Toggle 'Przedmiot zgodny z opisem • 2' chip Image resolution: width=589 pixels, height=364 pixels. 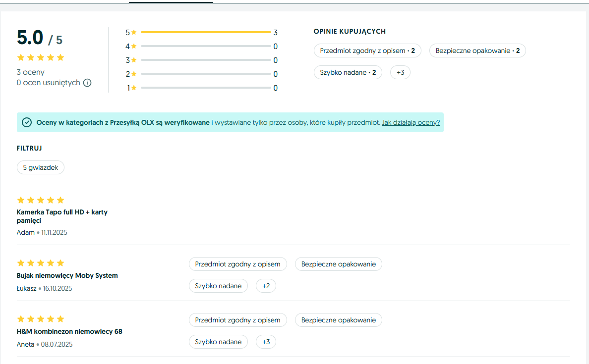click(367, 51)
